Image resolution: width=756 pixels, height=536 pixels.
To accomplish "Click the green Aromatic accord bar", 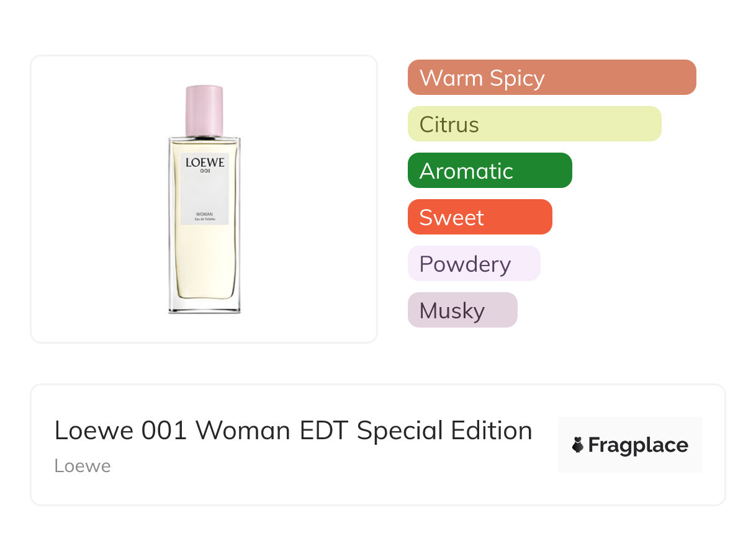I will [489, 171].
